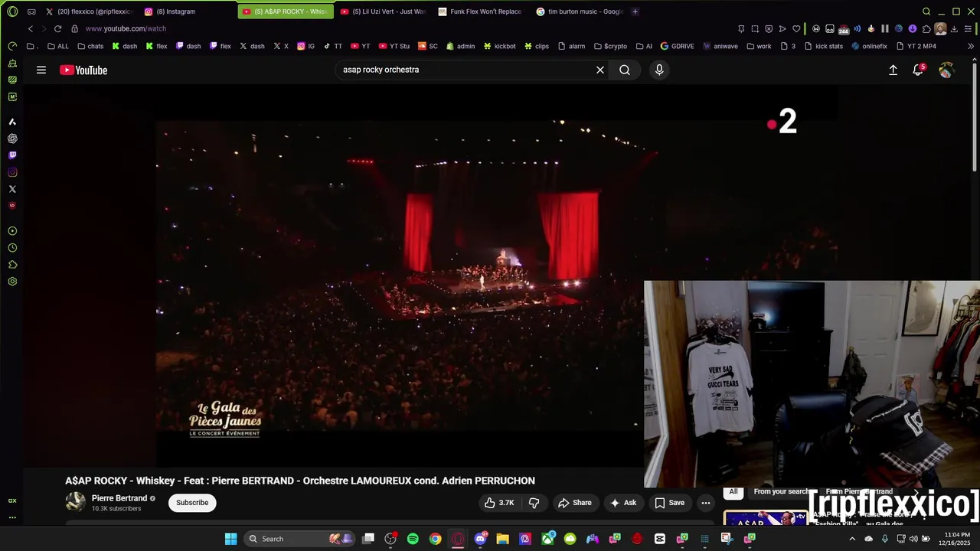The image size is (980, 551).
Task: Open the sidebar three-dot setup menu
Action: (x=12, y=517)
